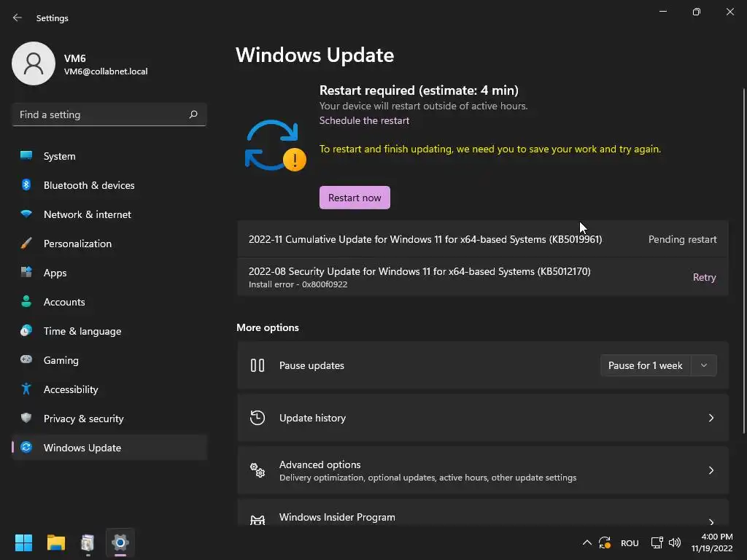Click the back arrow in title bar

click(x=18, y=17)
